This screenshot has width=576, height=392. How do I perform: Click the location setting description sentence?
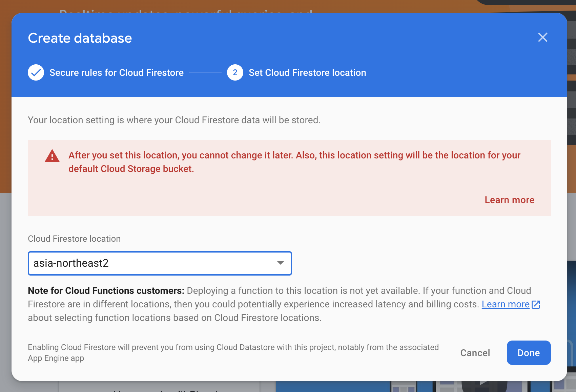pyautogui.click(x=174, y=120)
